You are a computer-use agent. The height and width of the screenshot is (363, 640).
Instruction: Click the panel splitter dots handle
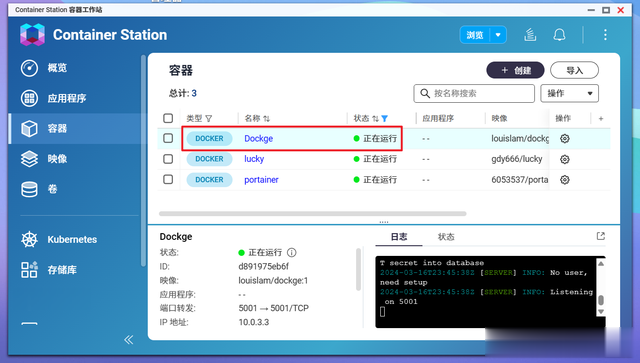tap(384, 222)
